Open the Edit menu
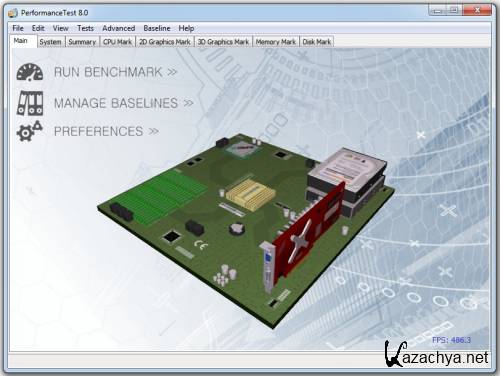Screen dimensions: 500x376 point(38,28)
